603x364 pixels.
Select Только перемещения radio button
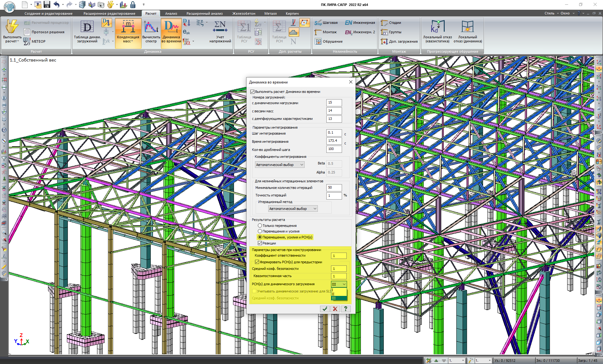(x=260, y=226)
